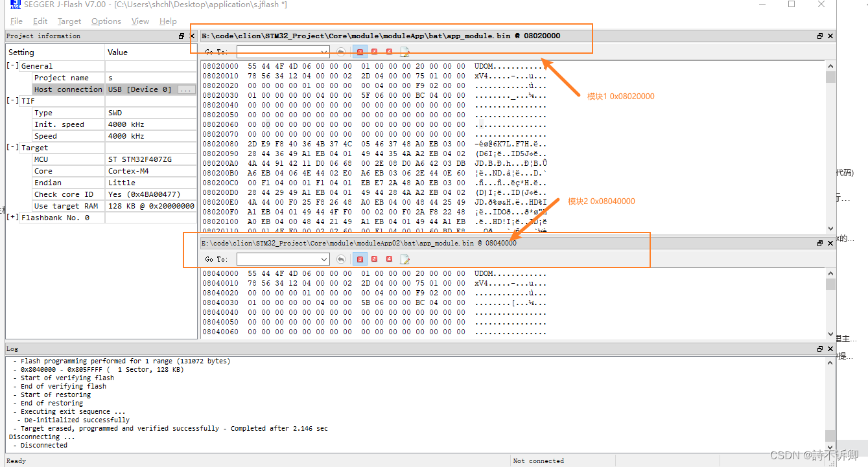The width and height of the screenshot is (868, 467).
Task: Open the Go To dropdown in the 08020000 pane
Action: point(325,52)
